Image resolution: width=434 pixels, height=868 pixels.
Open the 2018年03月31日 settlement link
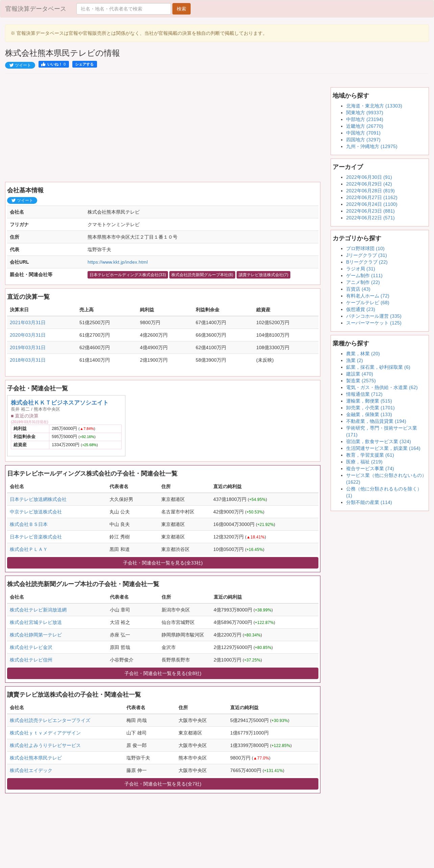click(28, 360)
